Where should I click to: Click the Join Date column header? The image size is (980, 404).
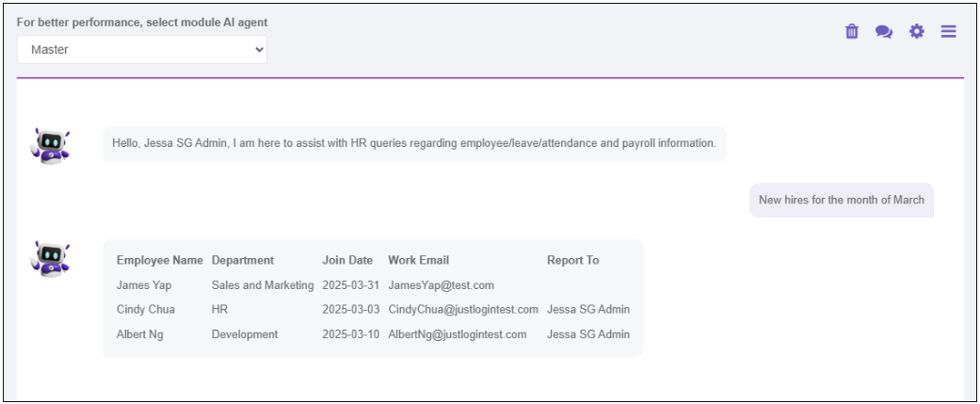(347, 260)
